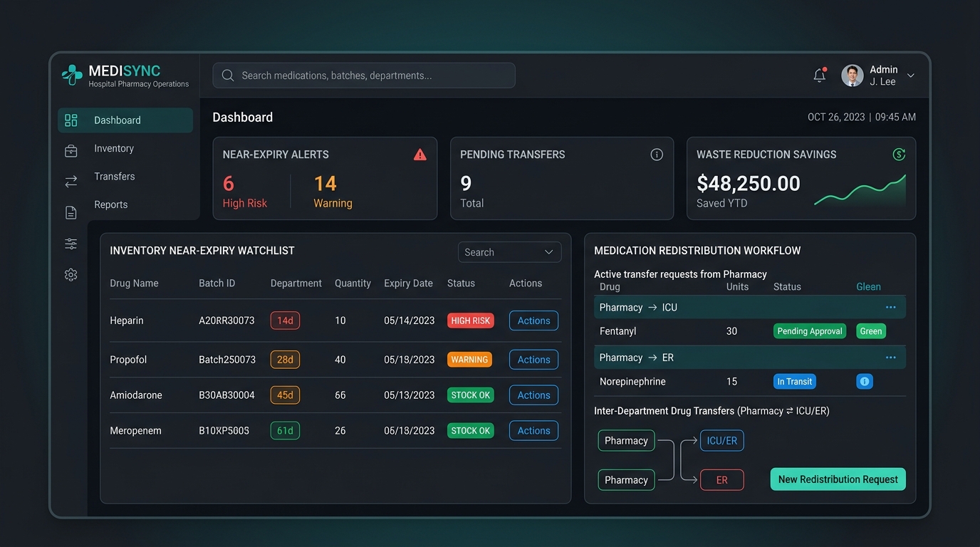The width and height of the screenshot is (980, 547).
Task: Click Actions button for Meropenem
Action: pyautogui.click(x=533, y=431)
